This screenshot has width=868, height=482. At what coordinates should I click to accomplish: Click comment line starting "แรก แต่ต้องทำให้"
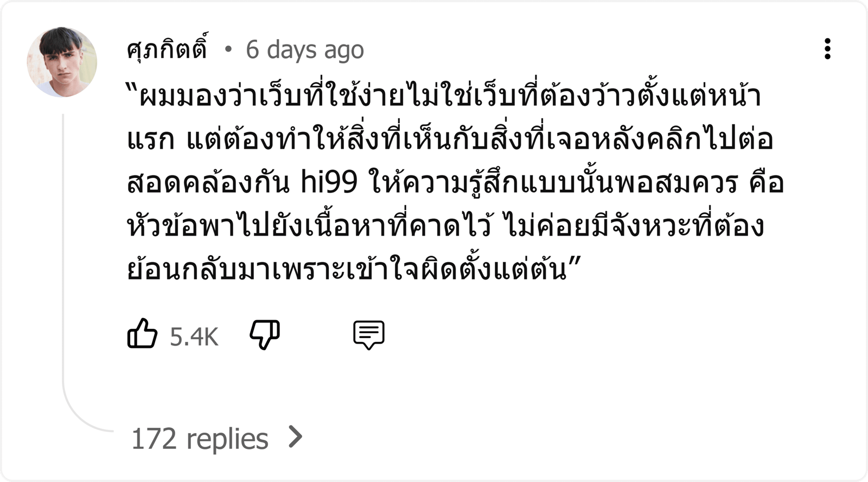(450, 139)
